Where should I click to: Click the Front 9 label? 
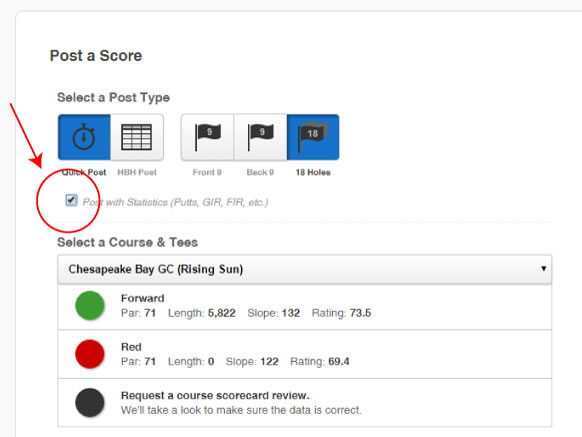207,172
